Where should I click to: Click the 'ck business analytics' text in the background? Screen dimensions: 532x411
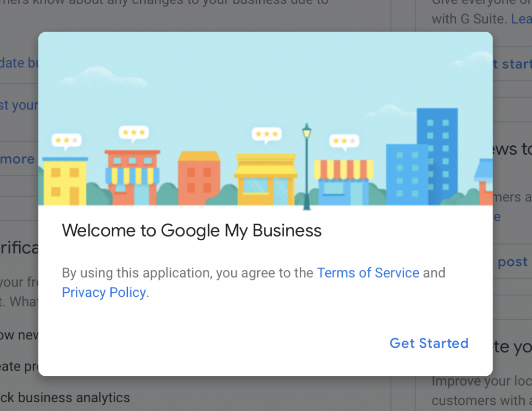64,398
